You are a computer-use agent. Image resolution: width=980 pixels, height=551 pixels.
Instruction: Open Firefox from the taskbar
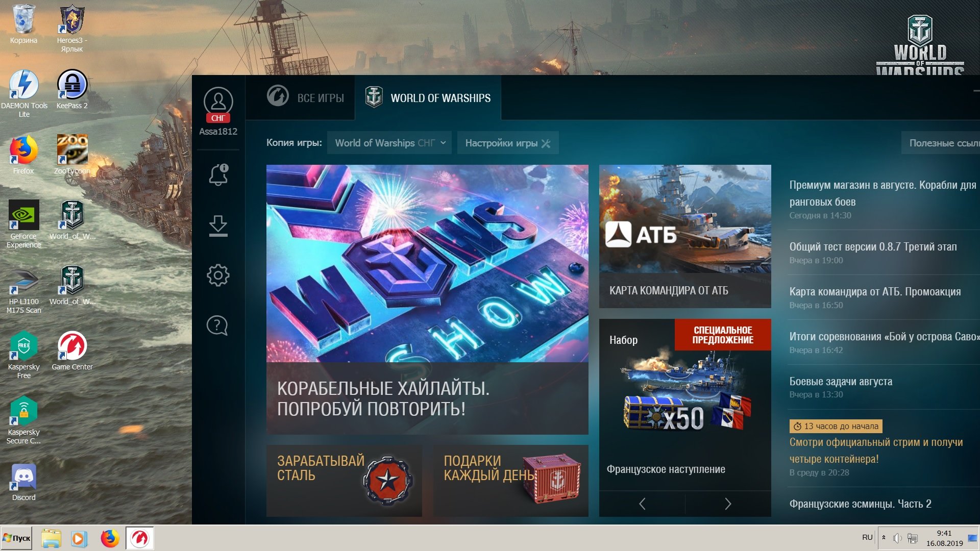click(110, 538)
